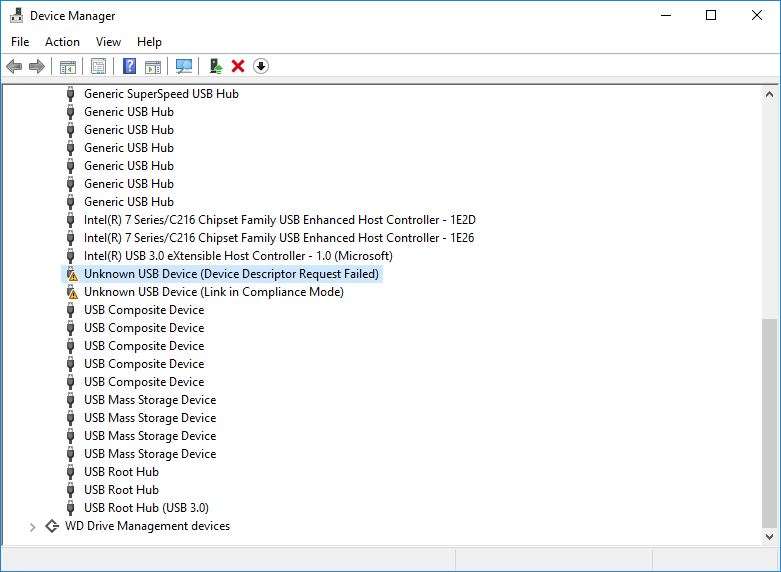Open the Properties toolbar icon
This screenshot has height=572, width=781.
click(99, 66)
